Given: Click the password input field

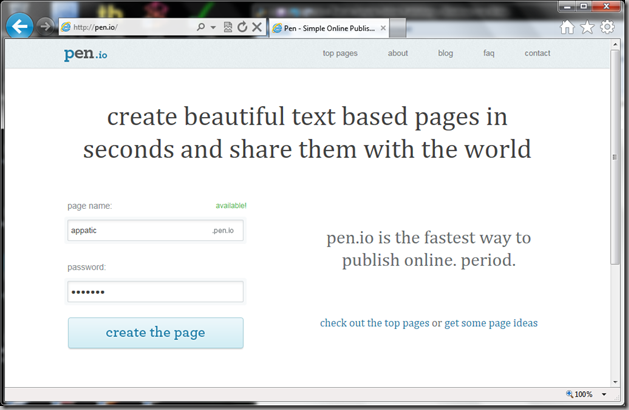Looking at the screenshot, I should coord(155,292).
